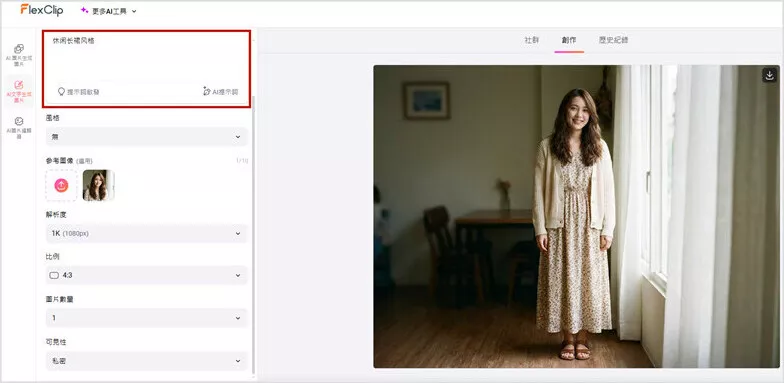Click the generated image of the woman in a dress

[576, 216]
